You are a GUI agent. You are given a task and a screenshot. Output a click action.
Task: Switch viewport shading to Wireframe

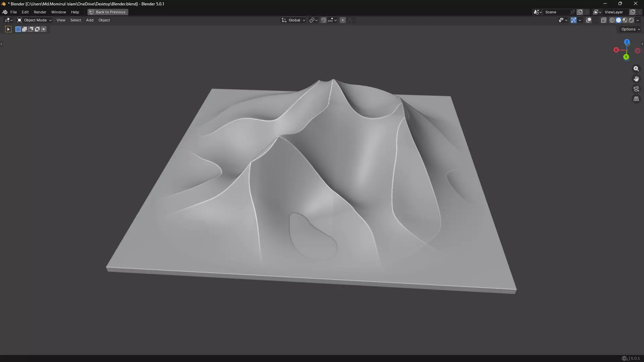click(612, 20)
